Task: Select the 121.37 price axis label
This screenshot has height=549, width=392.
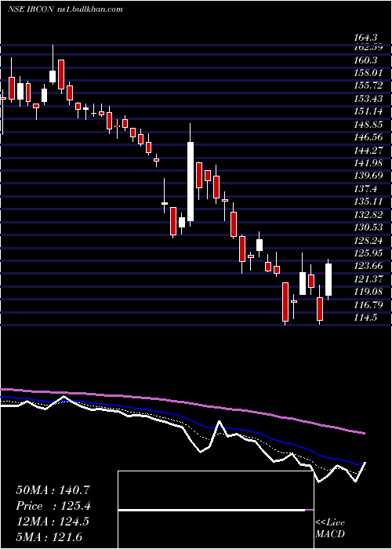Action: (368, 279)
